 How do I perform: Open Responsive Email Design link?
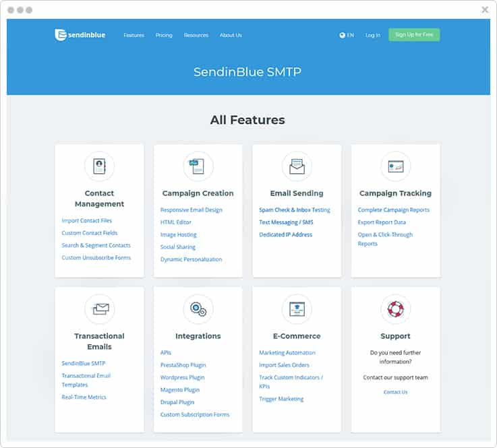pos(192,210)
